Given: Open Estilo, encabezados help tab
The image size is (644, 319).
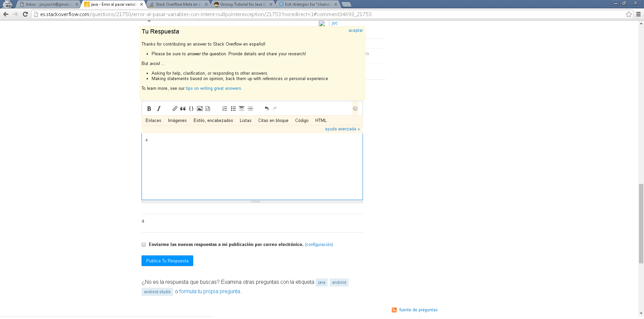Looking at the screenshot, I should pos(213,120).
